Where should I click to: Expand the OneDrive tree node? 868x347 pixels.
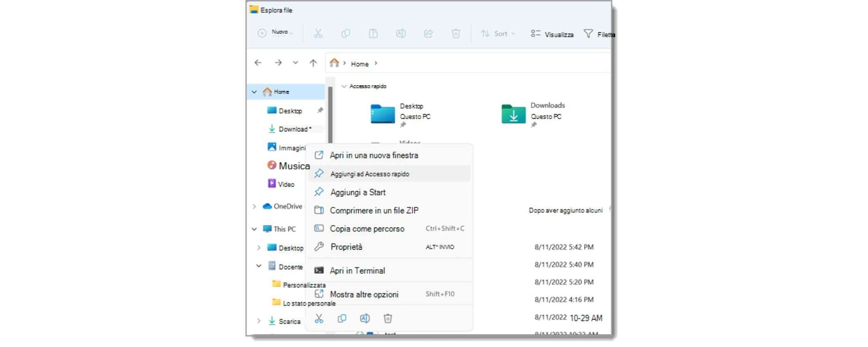[x=254, y=207]
